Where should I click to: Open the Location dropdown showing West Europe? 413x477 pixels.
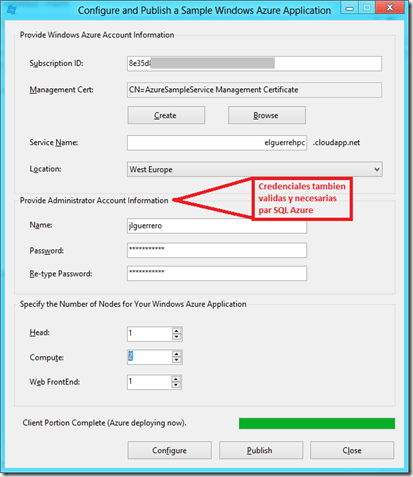tap(255, 169)
